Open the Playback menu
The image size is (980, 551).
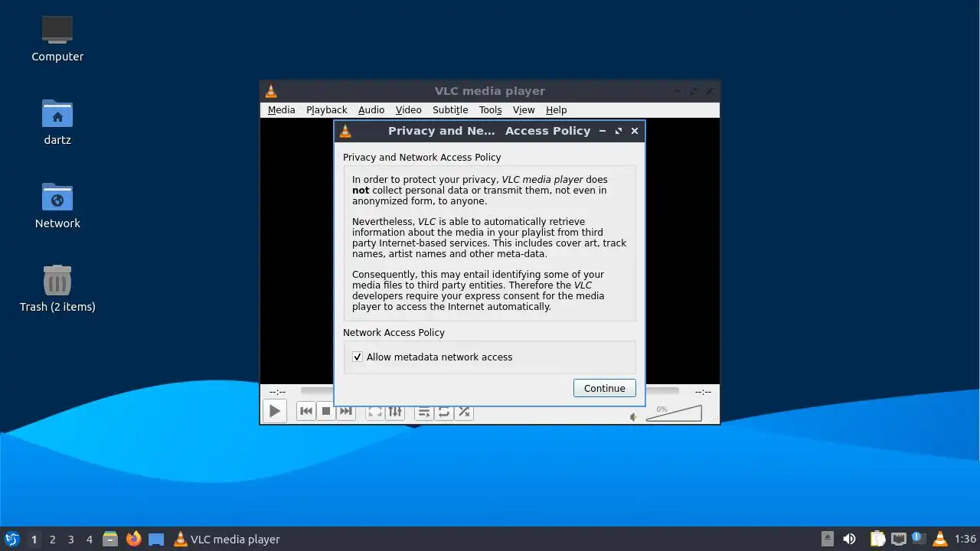tap(327, 110)
